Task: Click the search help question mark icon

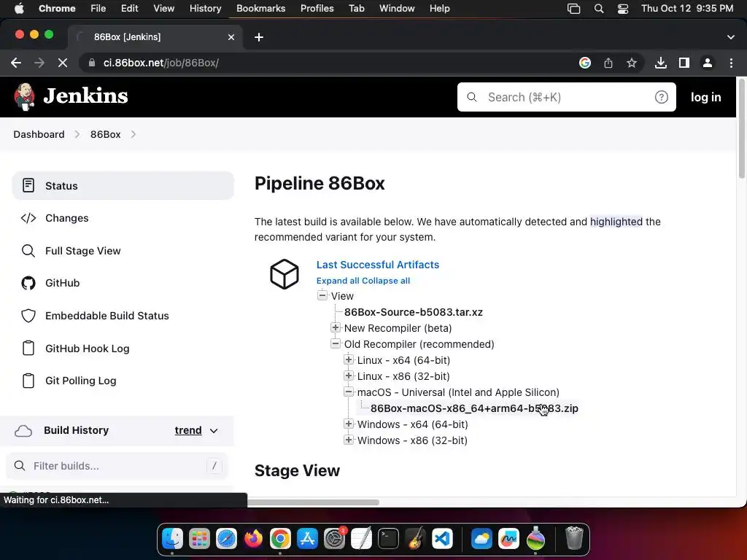Action: coord(661,97)
